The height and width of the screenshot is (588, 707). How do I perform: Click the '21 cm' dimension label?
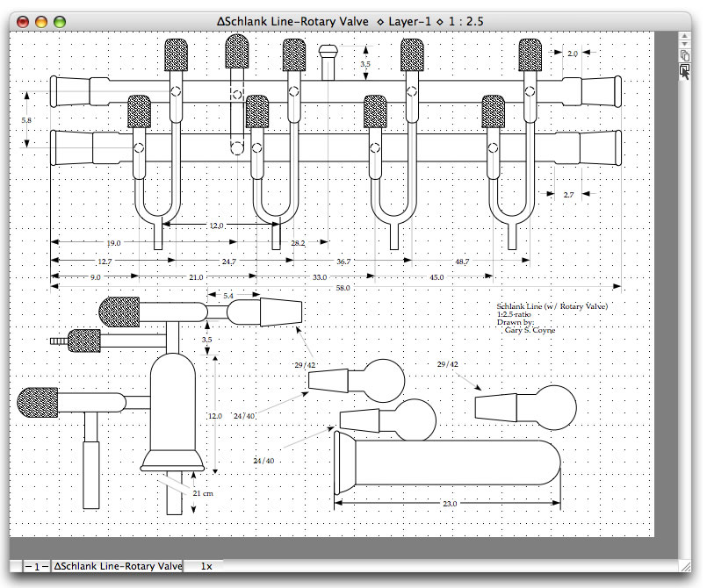coord(202,494)
